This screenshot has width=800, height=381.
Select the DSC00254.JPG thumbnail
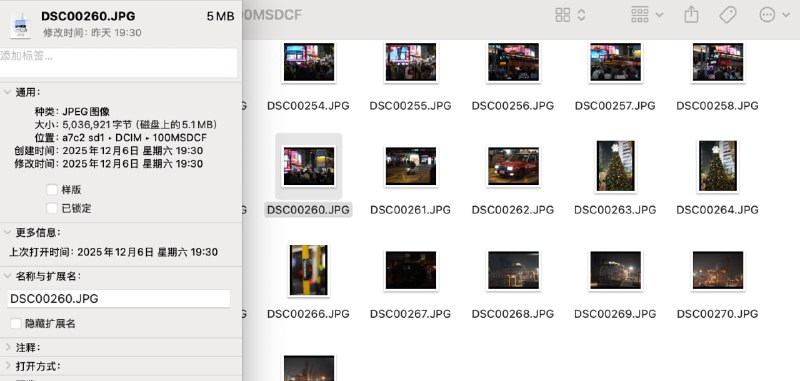[x=309, y=62]
